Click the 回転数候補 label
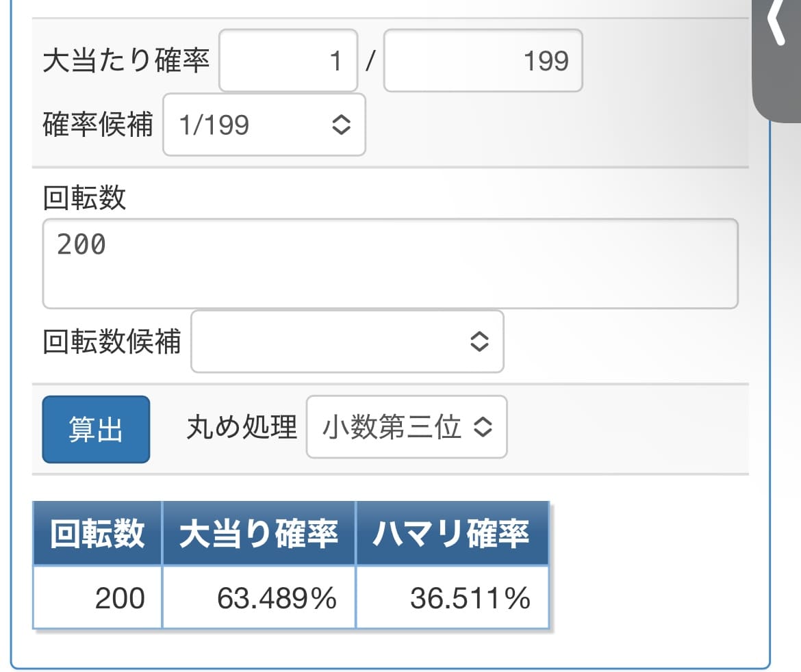This screenshot has width=801, height=672. click(112, 341)
